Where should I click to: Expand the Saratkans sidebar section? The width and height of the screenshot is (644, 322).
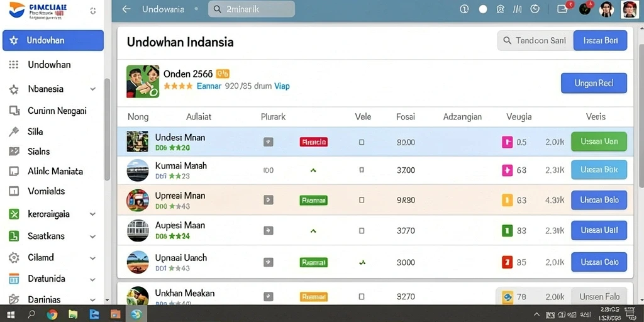point(93,236)
